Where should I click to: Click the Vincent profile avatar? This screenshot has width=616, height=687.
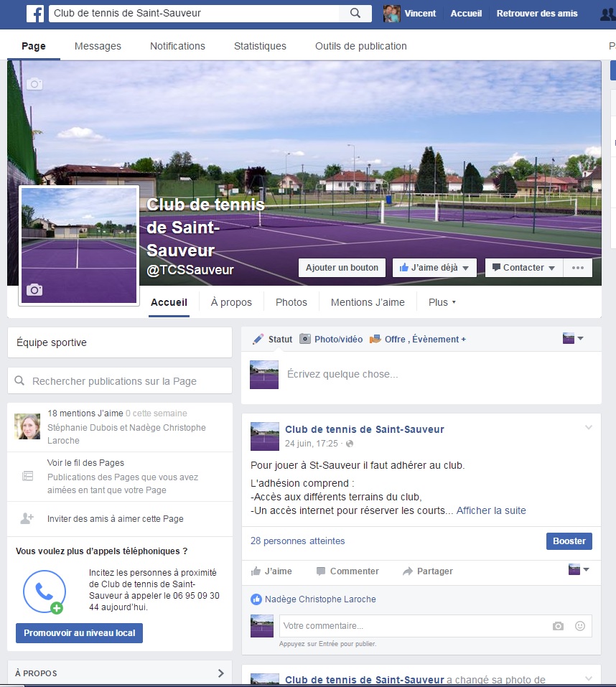point(392,14)
